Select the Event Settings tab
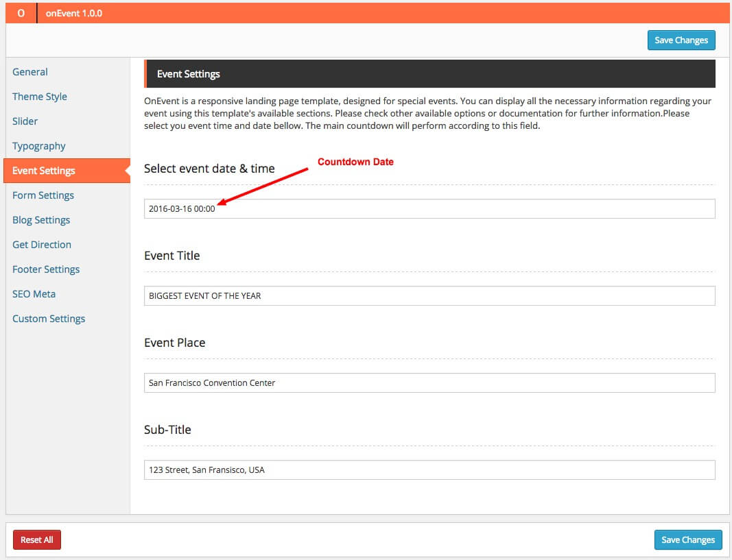The image size is (732, 560). pyautogui.click(x=44, y=171)
